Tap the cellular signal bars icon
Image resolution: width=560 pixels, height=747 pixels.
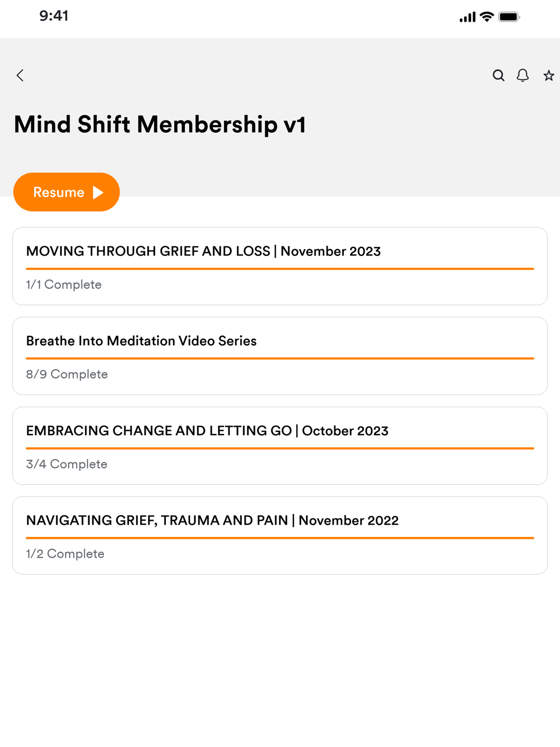pyautogui.click(x=468, y=17)
